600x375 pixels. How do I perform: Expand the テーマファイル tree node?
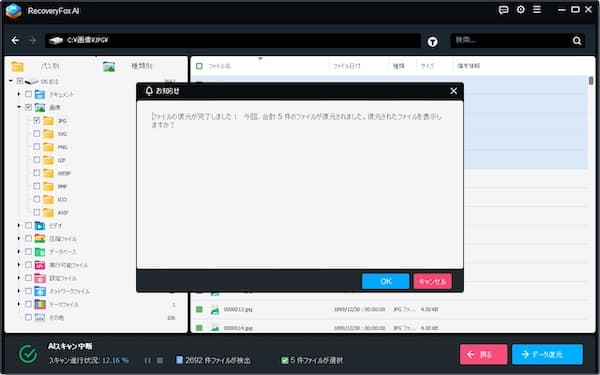tap(18, 304)
